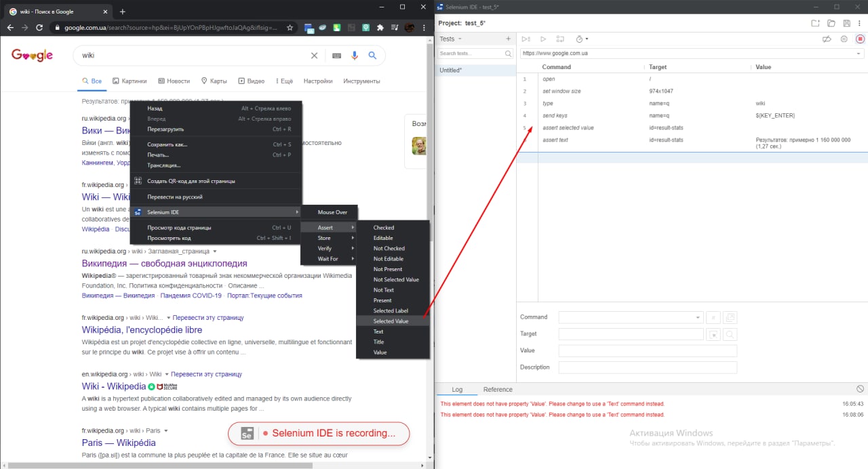Open Chrome extensions puzzle icon

(380, 27)
